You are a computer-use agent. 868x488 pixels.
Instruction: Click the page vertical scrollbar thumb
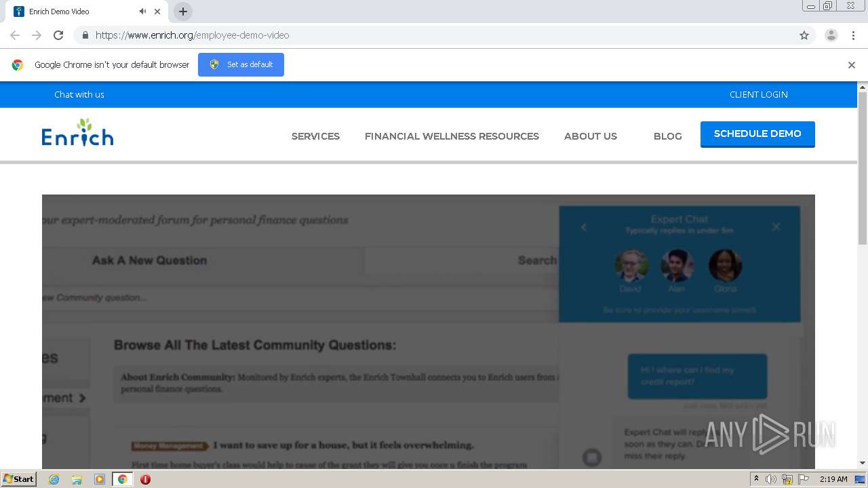coord(863,168)
